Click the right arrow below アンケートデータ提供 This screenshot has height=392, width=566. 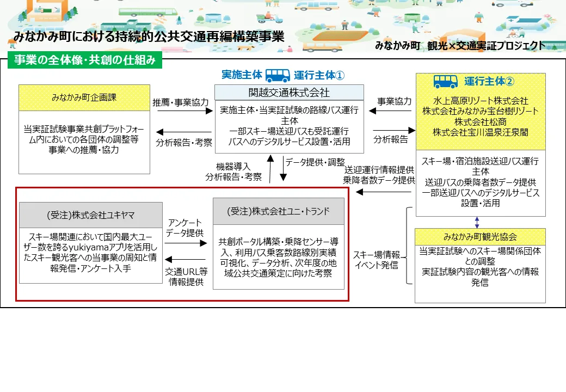185,243
